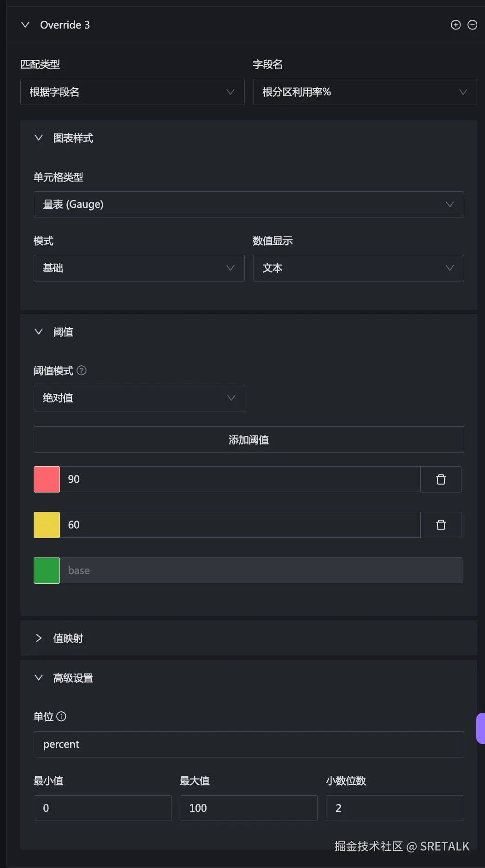Delete the 90 threshold row
This screenshot has height=868, width=485.
tap(441, 479)
